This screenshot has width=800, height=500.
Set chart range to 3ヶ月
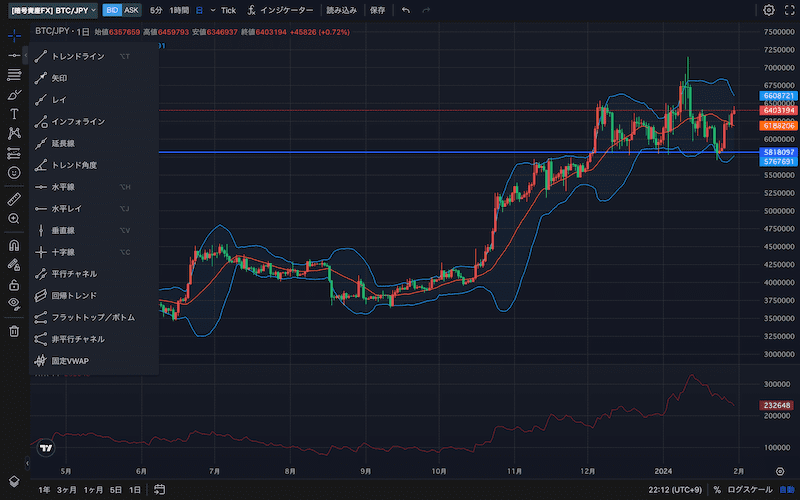[66, 490]
